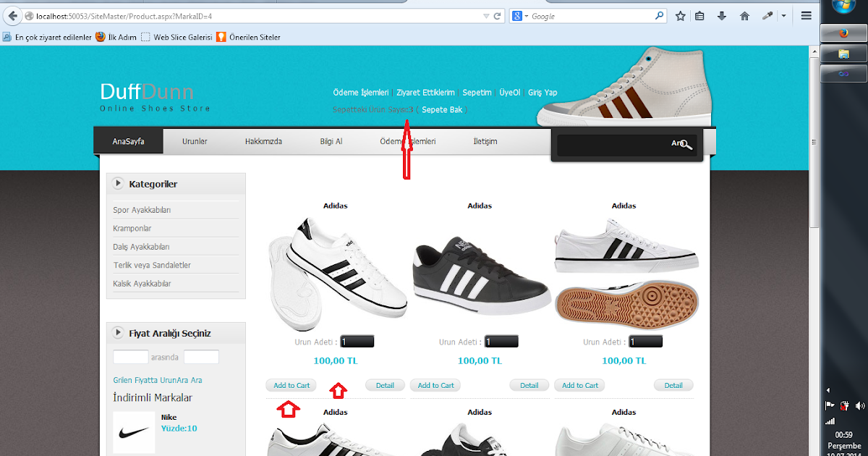Go back with the browser back arrow
Screen dimensions: 868x456
12,16
